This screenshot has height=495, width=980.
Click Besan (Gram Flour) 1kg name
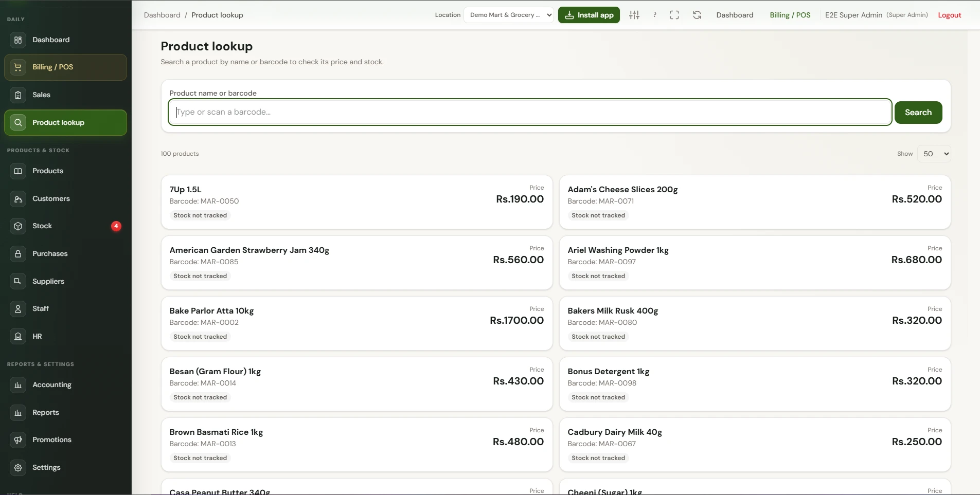point(215,372)
